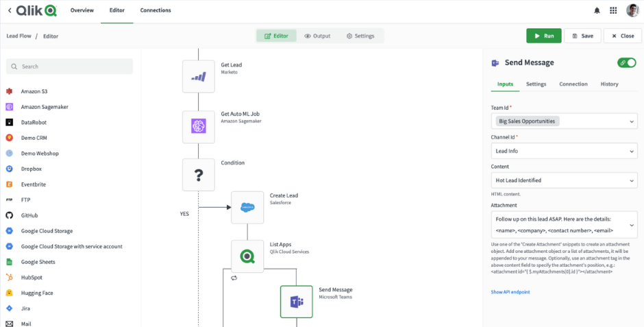Click Lead Flow breadcrumb
This screenshot has height=327, width=644.
pos(19,36)
